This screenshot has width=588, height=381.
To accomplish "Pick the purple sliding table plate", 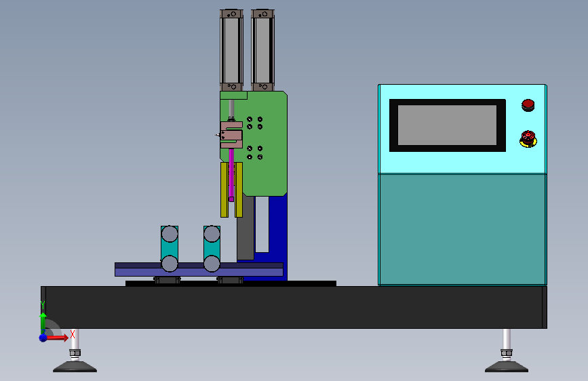I will tap(199, 270).
